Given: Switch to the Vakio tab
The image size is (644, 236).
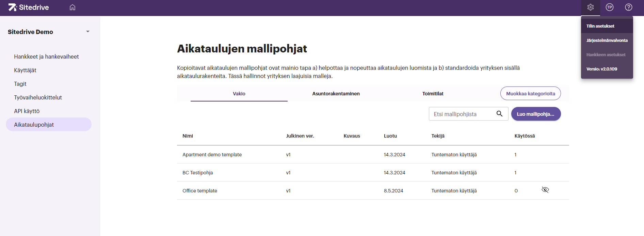Looking at the screenshot, I should tap(239, 94).
